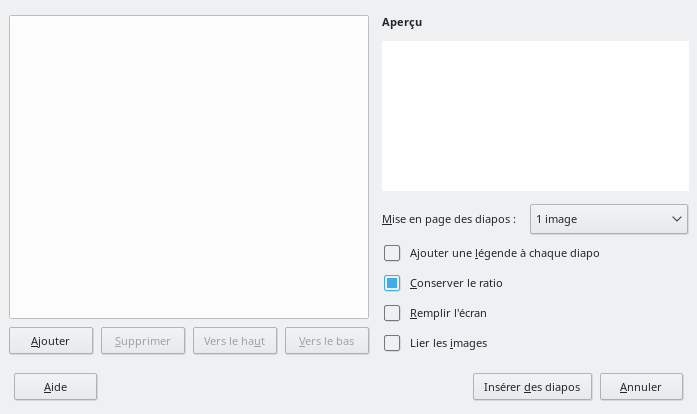The image size is (697, 414).
Task: Click the 'Lier les images' label text
Action: click(x=448, y=343)
